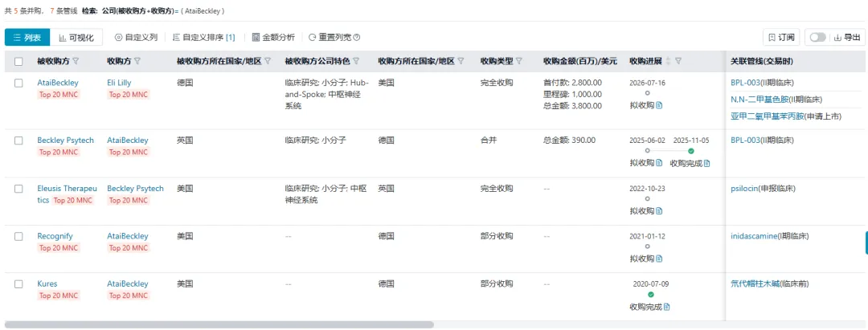
Task: Check the Kures row checkbox
Action: click(x=18, y=284)
